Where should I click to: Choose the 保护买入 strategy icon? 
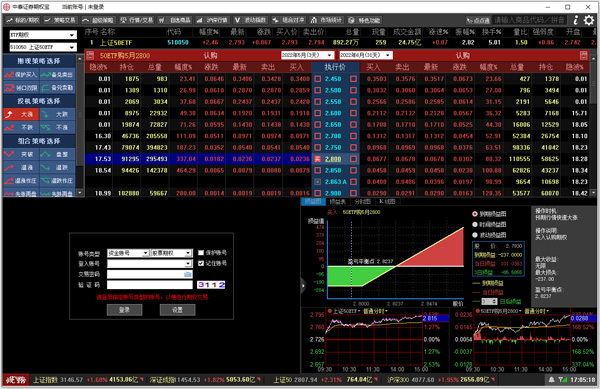[21, 75]
